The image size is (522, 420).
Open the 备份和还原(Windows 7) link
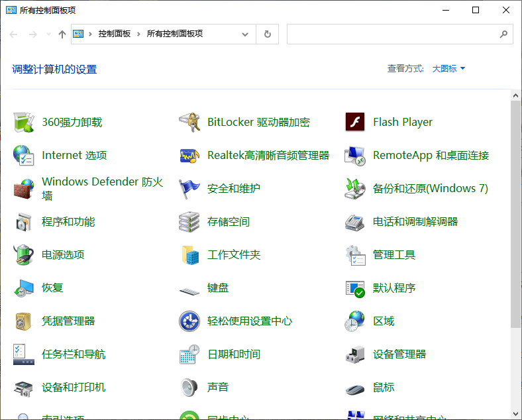tap(430, 188)
